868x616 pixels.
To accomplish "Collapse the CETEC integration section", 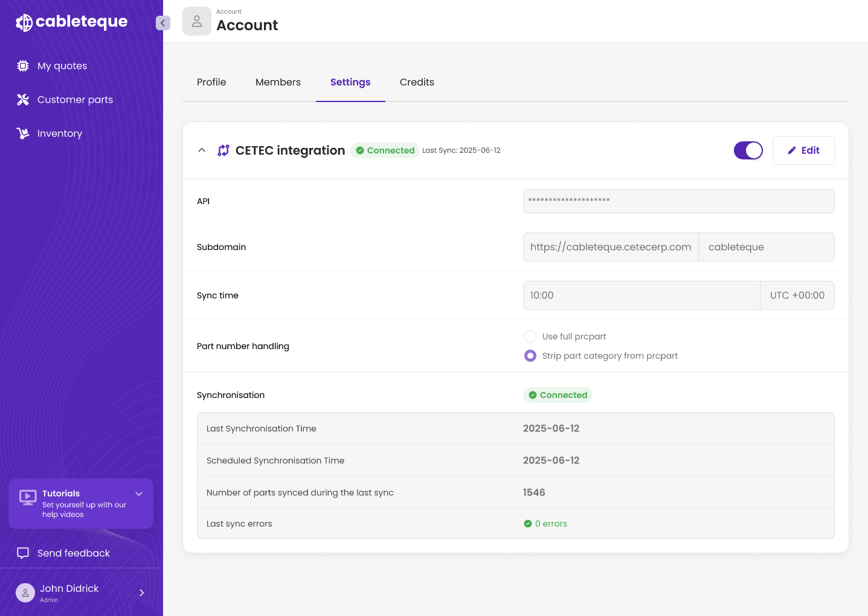I will point(202,150).
